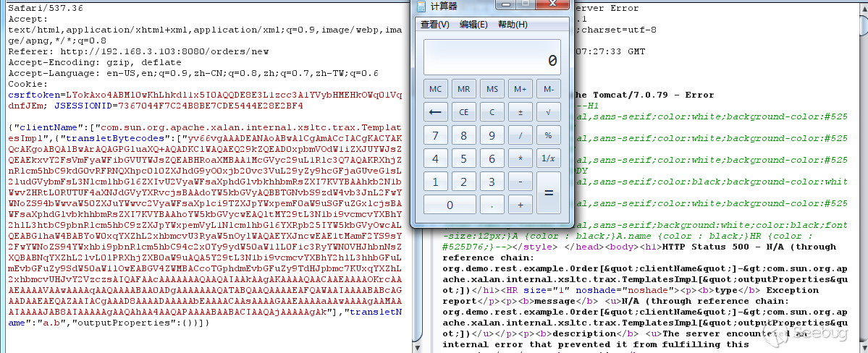Click the MC memory clear button
This screenshot has width=868, height=353.
436,89
